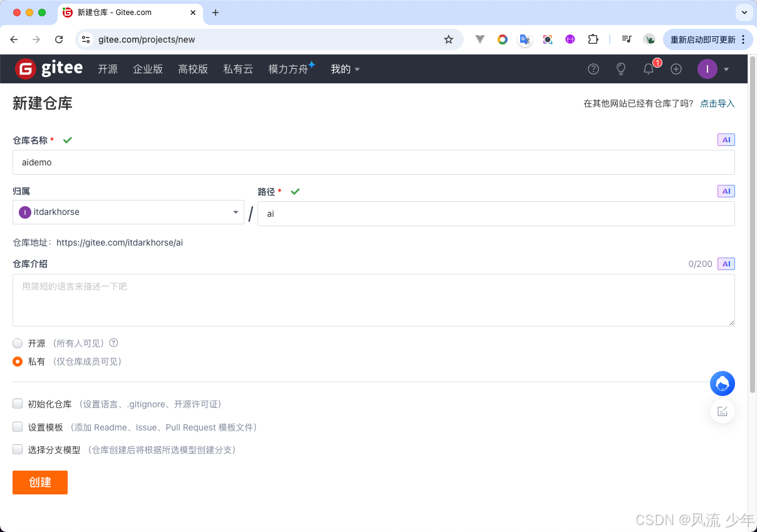This screenshot has width=757, height=532.
Task: Open the help question-mark icon
Action: [x=593, y=69]
